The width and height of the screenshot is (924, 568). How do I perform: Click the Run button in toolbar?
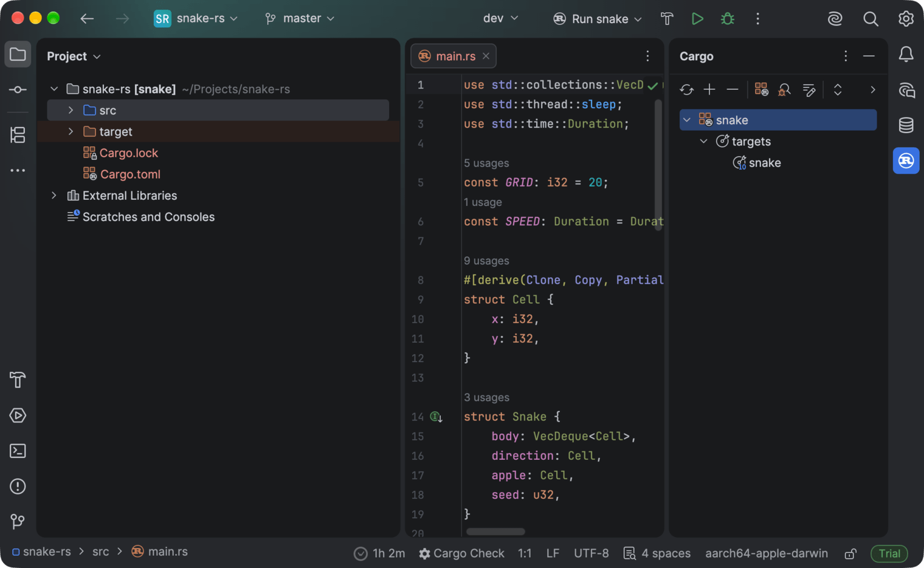click(x=697, y=19)
